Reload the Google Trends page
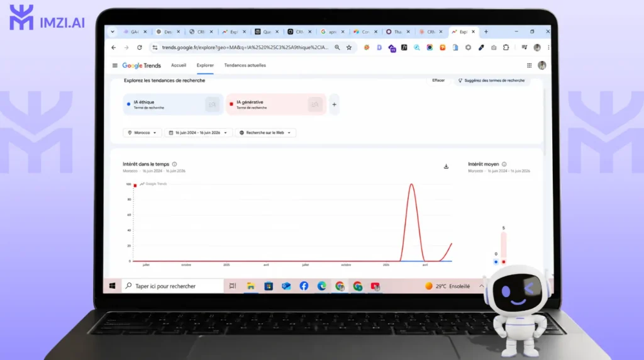 click(140, 48)
